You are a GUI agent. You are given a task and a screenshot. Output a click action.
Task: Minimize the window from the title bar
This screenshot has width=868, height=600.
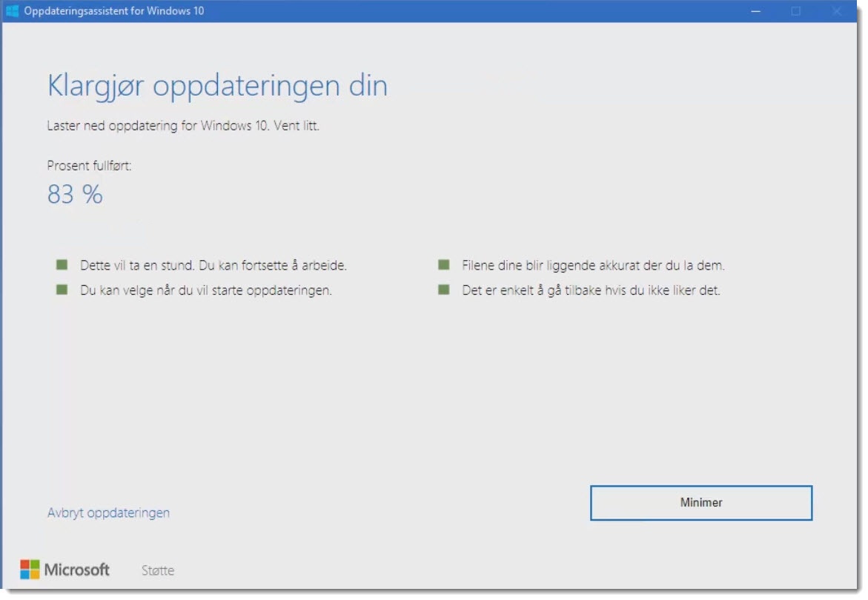(755, 11)
